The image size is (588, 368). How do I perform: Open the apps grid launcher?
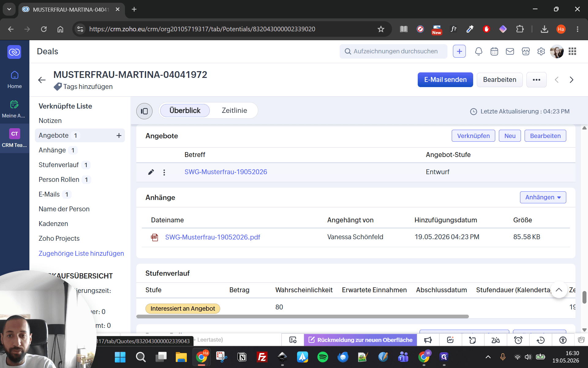coord(572,52)
